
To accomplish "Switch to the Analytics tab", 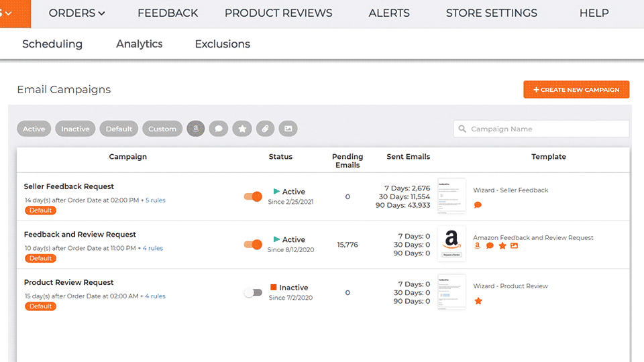I will (139, 44).
